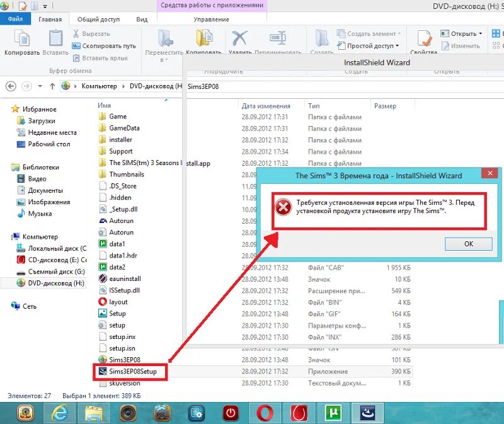Select Съемный диск (G:) in the sidebar

point(51,272)
